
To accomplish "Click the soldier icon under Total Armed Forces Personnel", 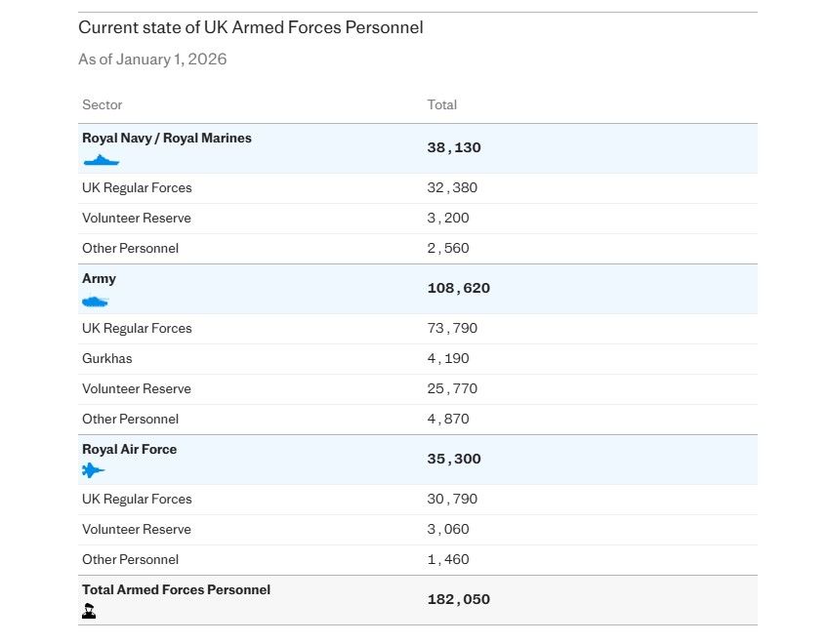I will pos(89,611).
